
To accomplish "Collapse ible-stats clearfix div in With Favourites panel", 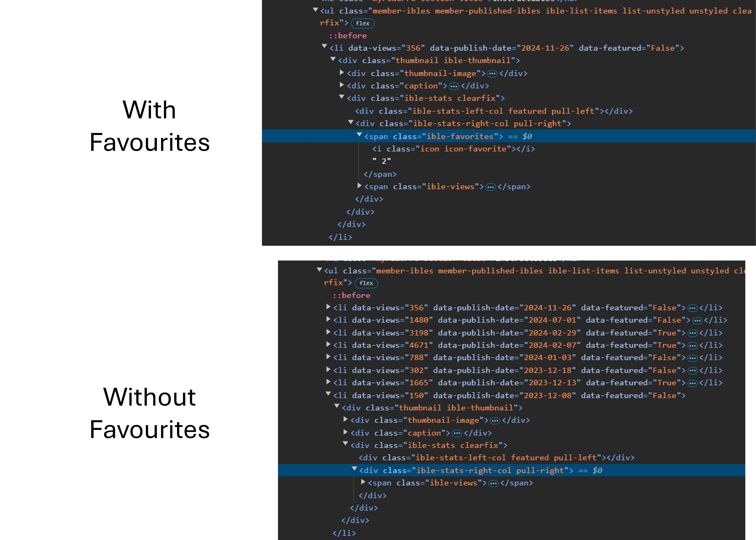I will coord(342,97).
